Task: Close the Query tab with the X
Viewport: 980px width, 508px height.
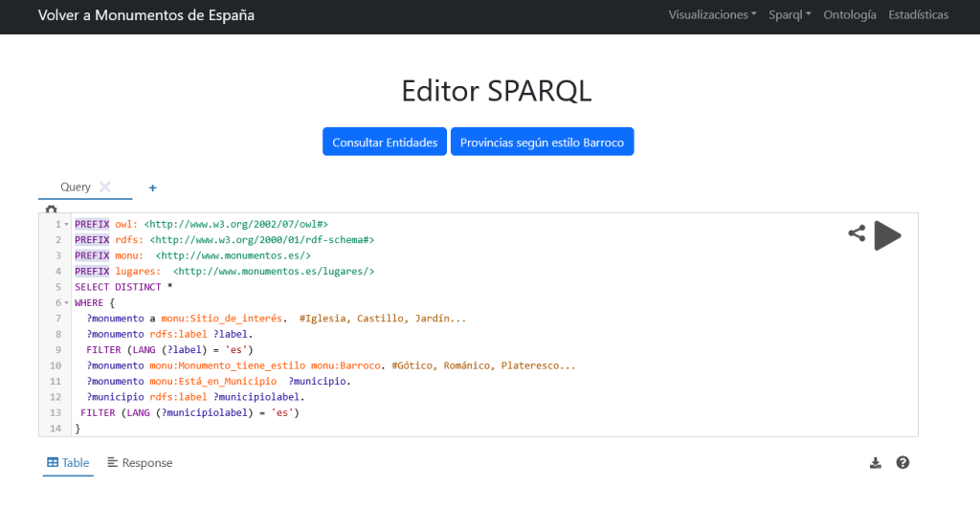Action: 105,187
